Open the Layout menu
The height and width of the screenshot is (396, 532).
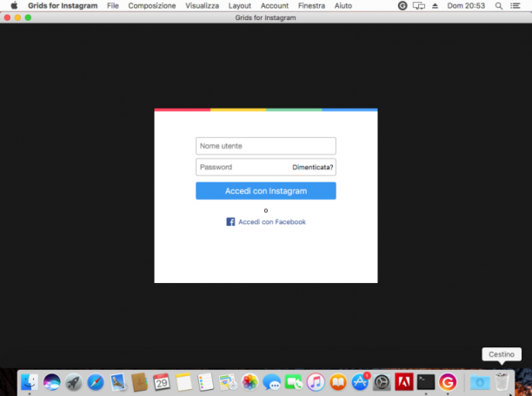point(240,5)
